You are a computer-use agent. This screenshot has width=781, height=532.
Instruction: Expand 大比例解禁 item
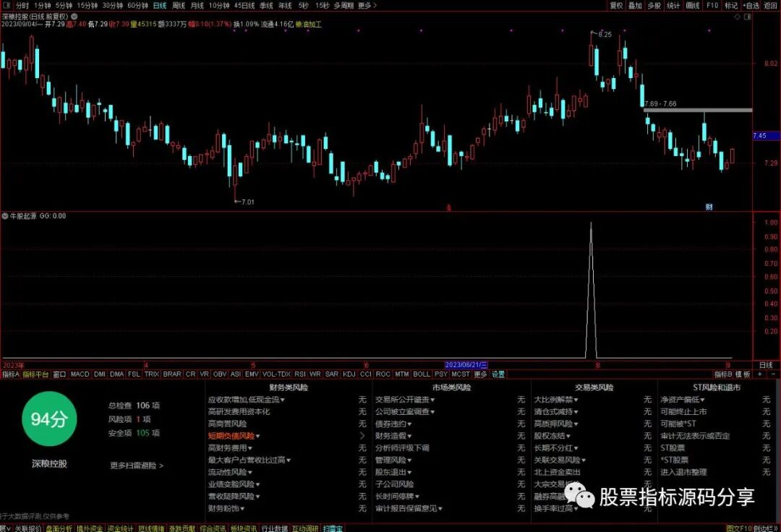click(x=556, y=400)
